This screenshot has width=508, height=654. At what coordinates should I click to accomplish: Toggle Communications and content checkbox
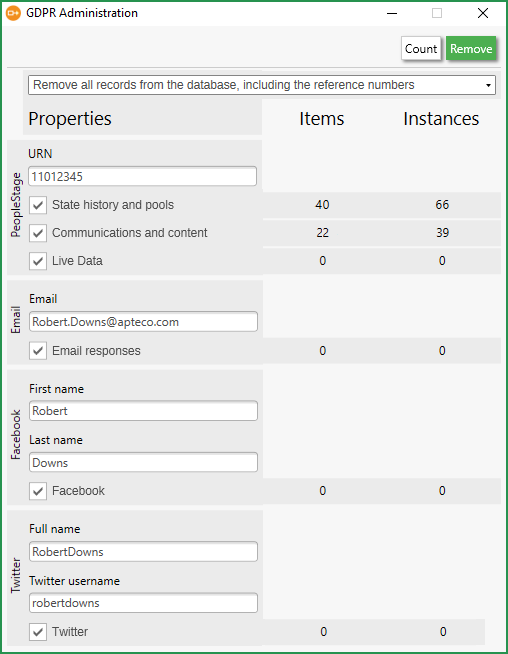point(38,233)
